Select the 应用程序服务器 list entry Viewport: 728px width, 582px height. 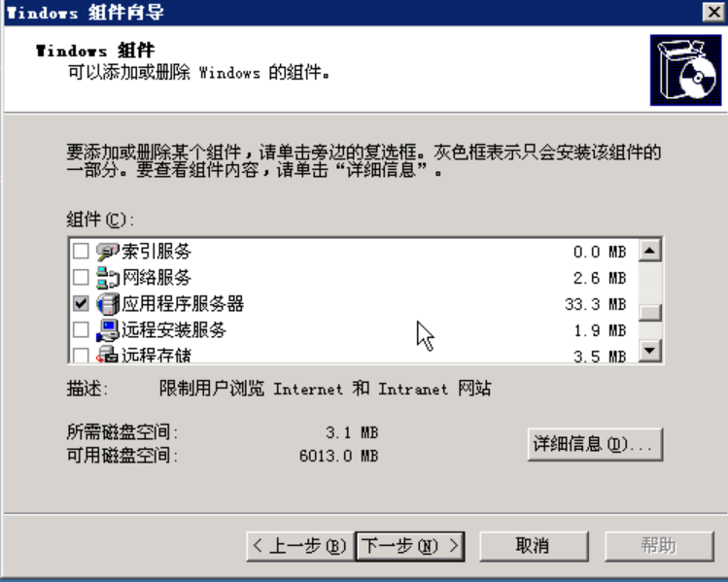[x=354, y=304]
